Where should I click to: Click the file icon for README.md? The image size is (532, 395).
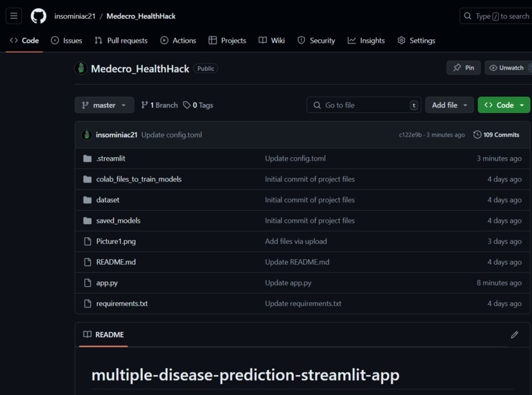(x=88, y=262)
